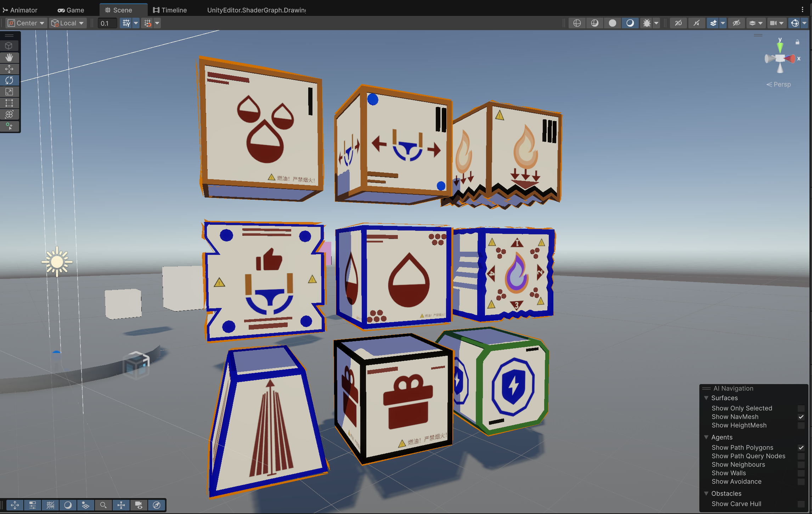This screenshot has width=812, height=514.
Task: Click the scene gizmo Y axis cone
Action: (780, 47)
